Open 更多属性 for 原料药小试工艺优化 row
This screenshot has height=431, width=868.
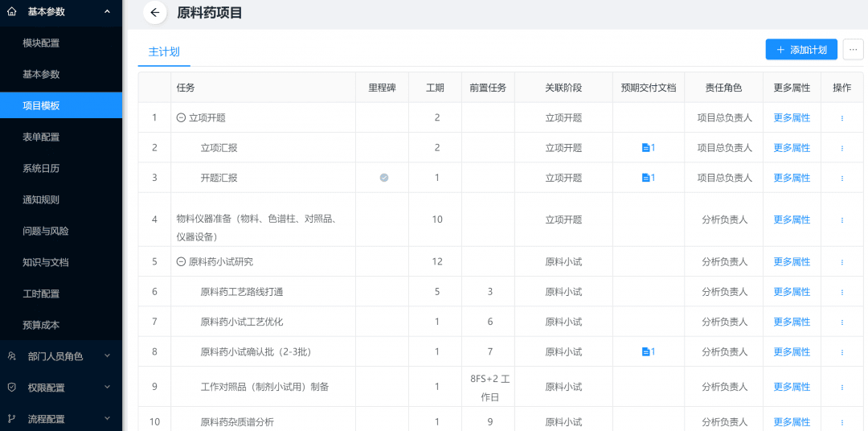[792, 322]
